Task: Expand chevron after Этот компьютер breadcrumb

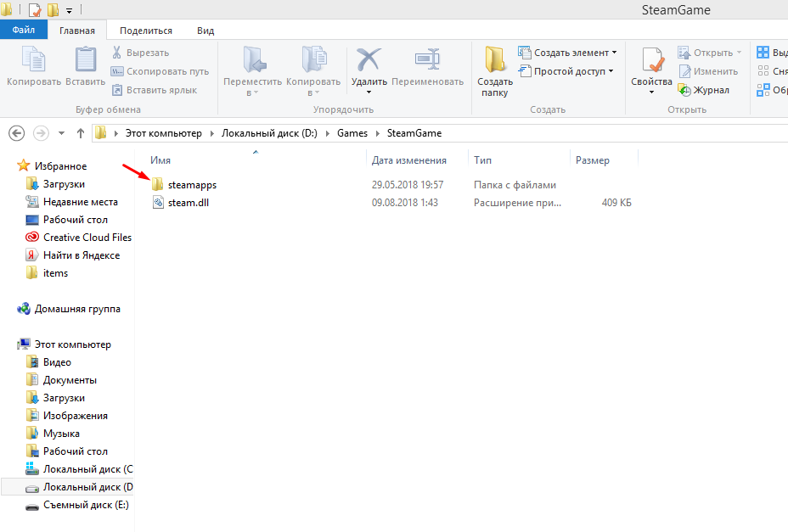Action: [211, 133]
